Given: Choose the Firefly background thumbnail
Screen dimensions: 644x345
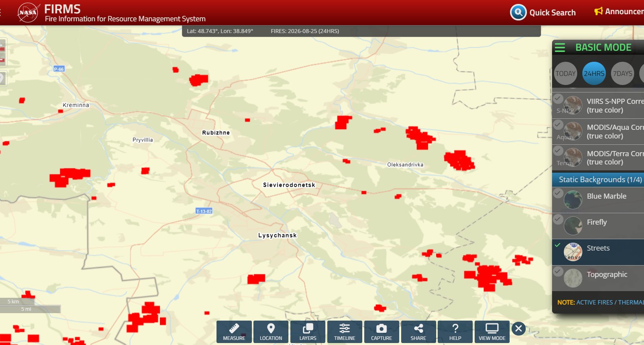Looking at the screenshot, I should (573, 226).
